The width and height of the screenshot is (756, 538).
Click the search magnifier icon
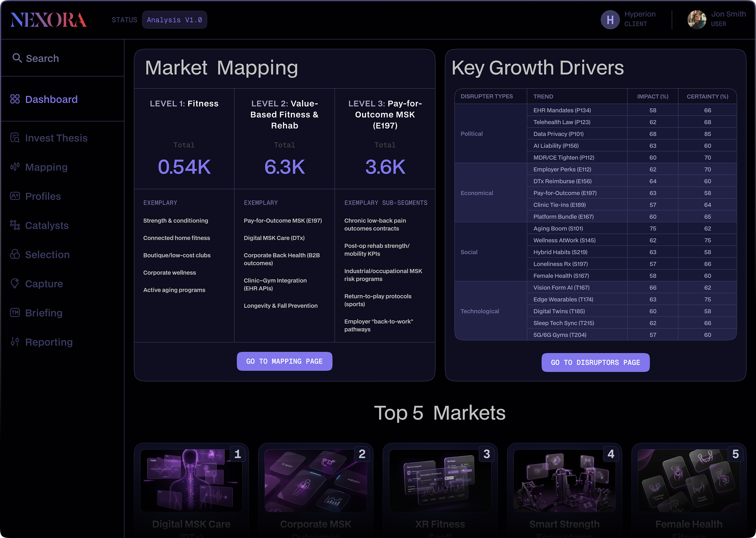[17, 58]
